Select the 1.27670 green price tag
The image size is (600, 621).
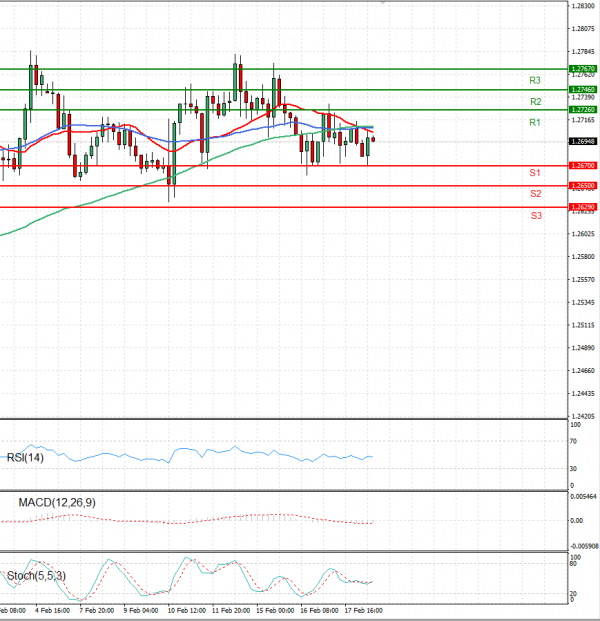tap(583, 69)
